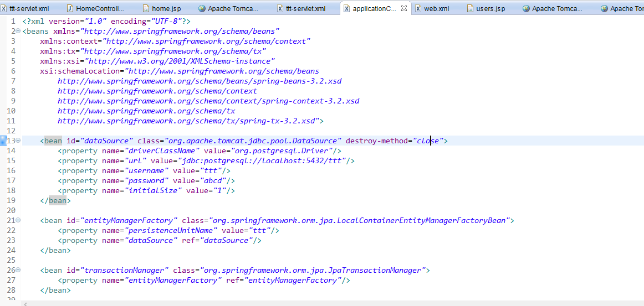Click the home.jsp tab file icon
This screenshot has height=306, width=644.
pos(146,9)
